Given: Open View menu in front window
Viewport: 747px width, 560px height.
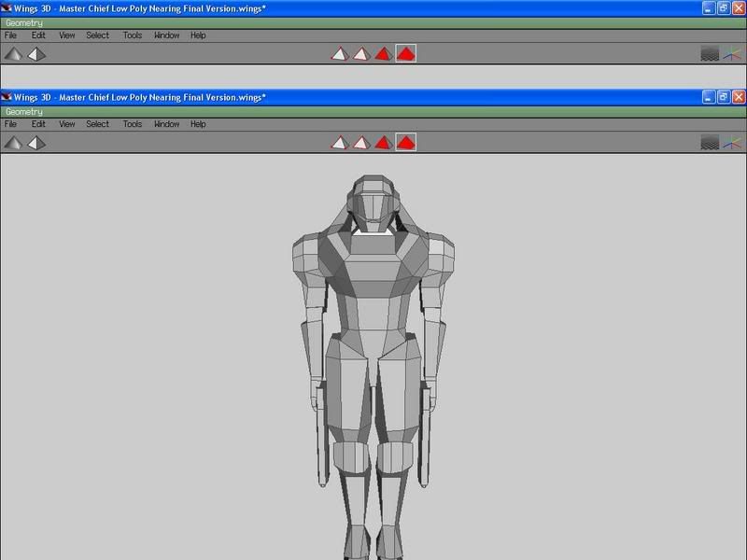Looking at the screenshot, I should (x=66, y=124).
